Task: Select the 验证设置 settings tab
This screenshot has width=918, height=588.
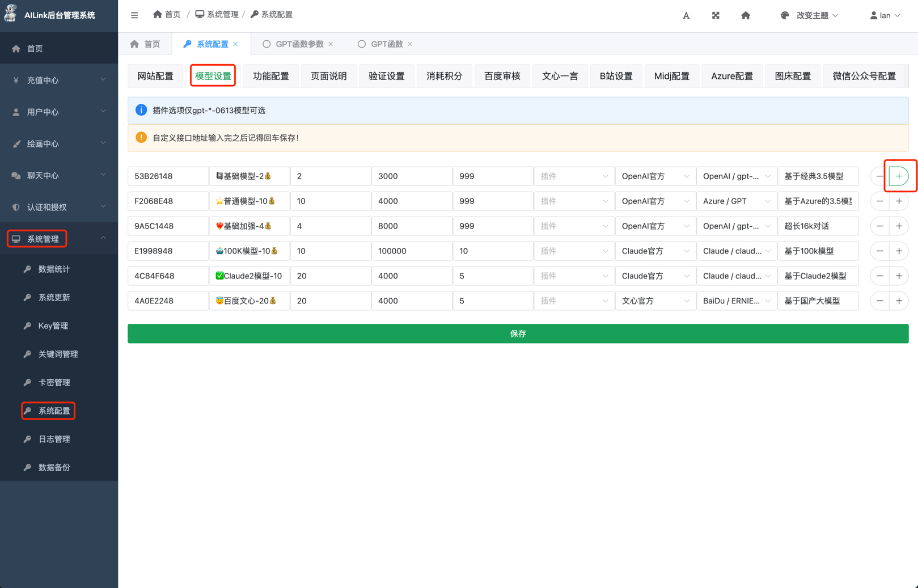Action: tap(387, 76)
